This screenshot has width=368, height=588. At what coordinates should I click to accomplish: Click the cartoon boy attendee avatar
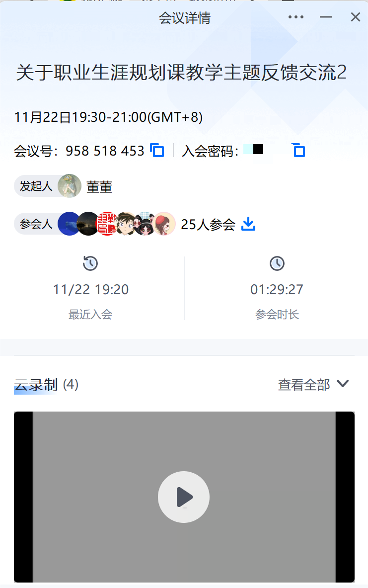(126, 224)
